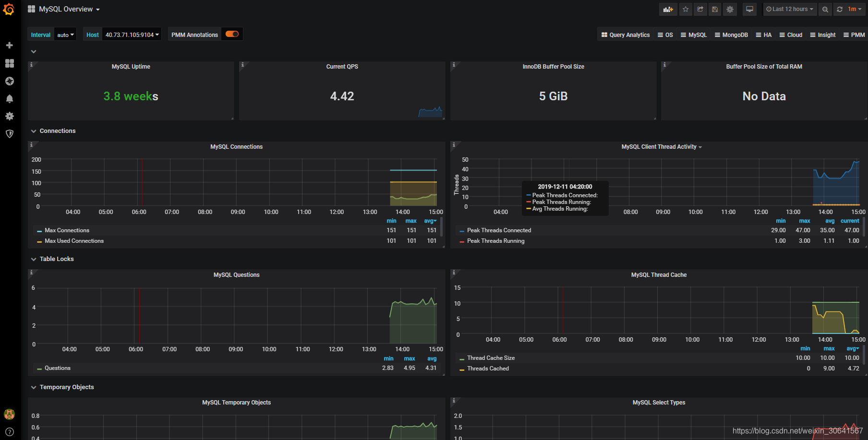Click info icon on InnoDB Buffer Pool Size panel
The width and height of the screenshot is (868, 440).
click(454, 64)
